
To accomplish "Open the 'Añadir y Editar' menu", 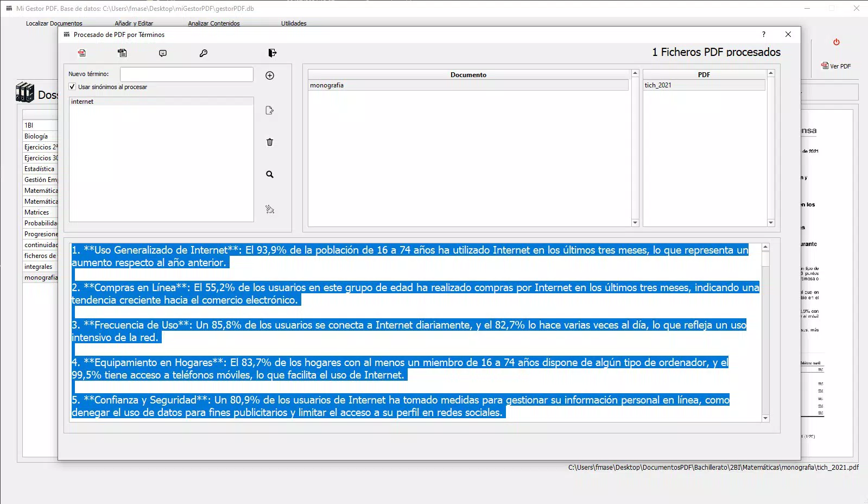I will click(x=134, y=23).
